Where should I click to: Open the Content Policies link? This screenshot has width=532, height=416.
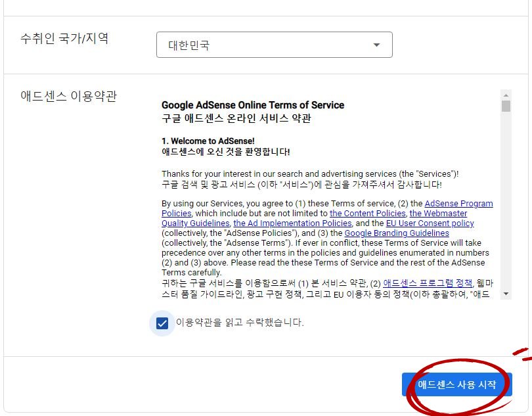[x=368, y=214]
